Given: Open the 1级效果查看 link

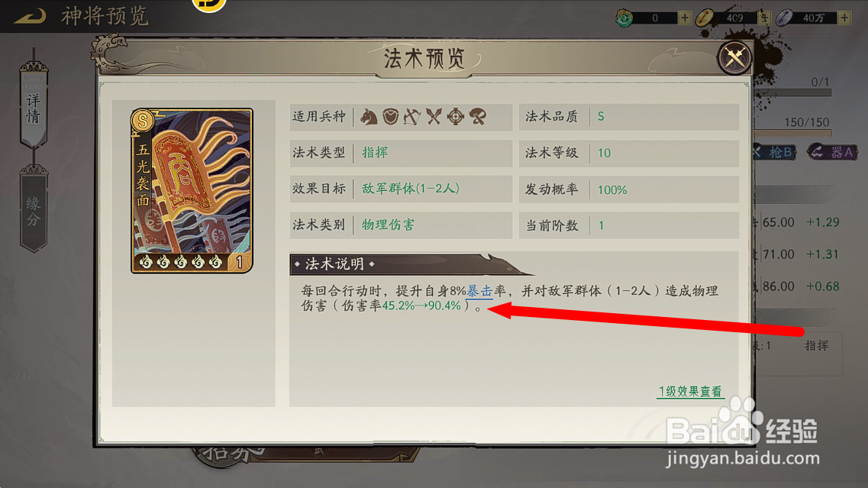Looking at the screenshot, I should [690, 392].
